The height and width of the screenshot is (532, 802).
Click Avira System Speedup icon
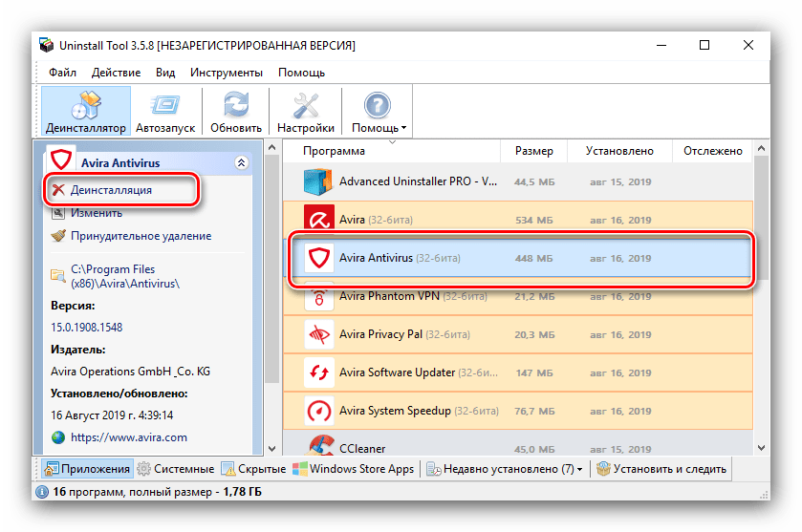click(x=317, y=411)
